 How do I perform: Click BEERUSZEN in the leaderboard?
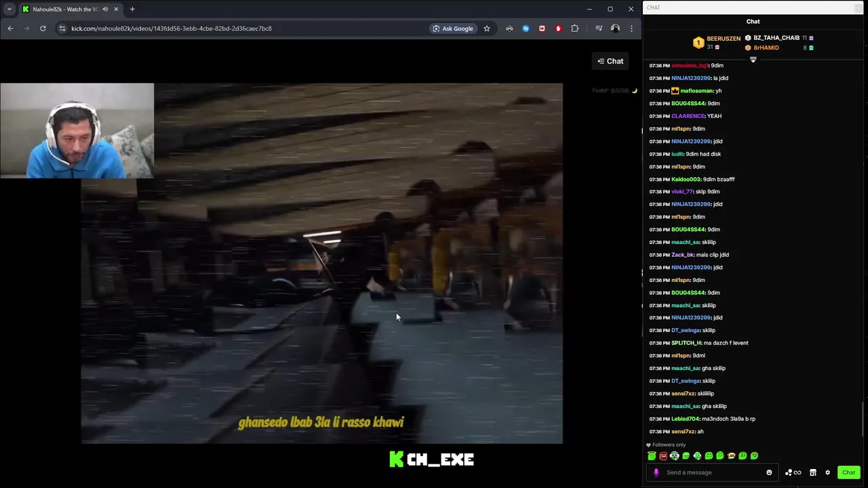tap(724, 39)
